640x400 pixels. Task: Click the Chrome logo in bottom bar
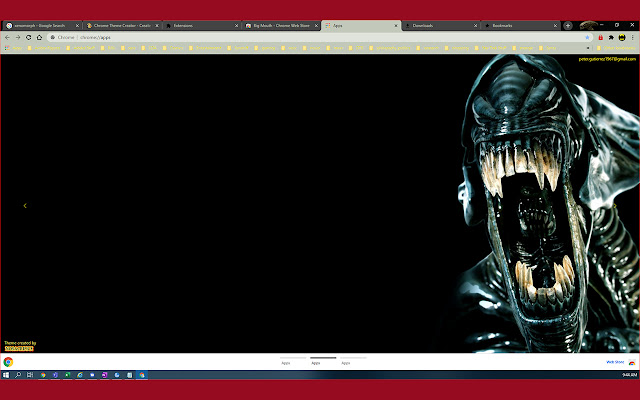pyautogui.click(x=8, y=362)
